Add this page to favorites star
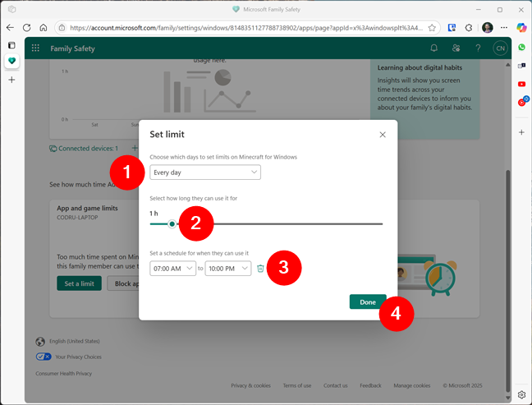Viewport: 532px width, 405px height. (x=432, y=27)
